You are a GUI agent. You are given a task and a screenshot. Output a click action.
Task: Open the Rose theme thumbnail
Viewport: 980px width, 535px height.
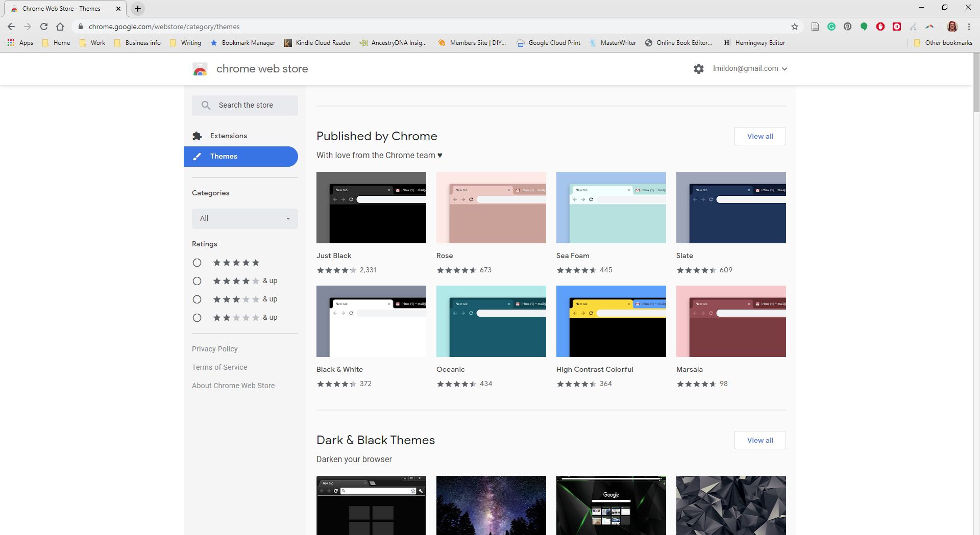click(491, 208)
